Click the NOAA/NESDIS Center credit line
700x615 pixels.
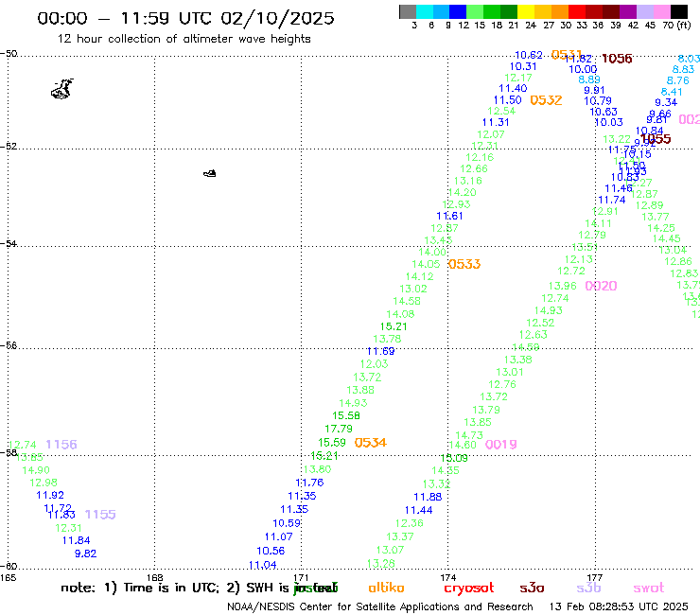pos(380,607)
